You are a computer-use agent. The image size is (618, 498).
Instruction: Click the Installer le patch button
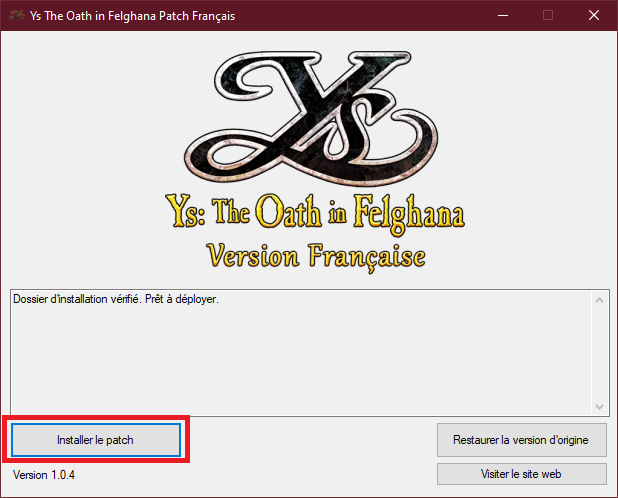point(95,439)
